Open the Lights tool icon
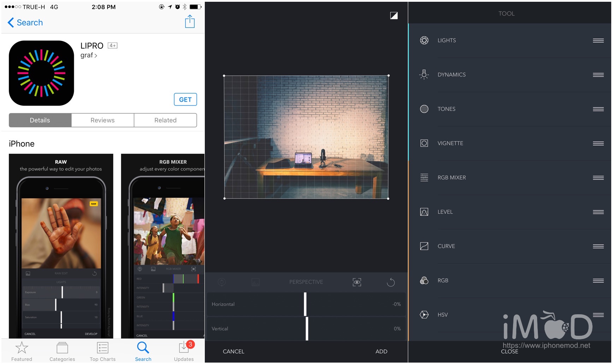The height and width of the screenshot is (364, 613). [424, 40]
